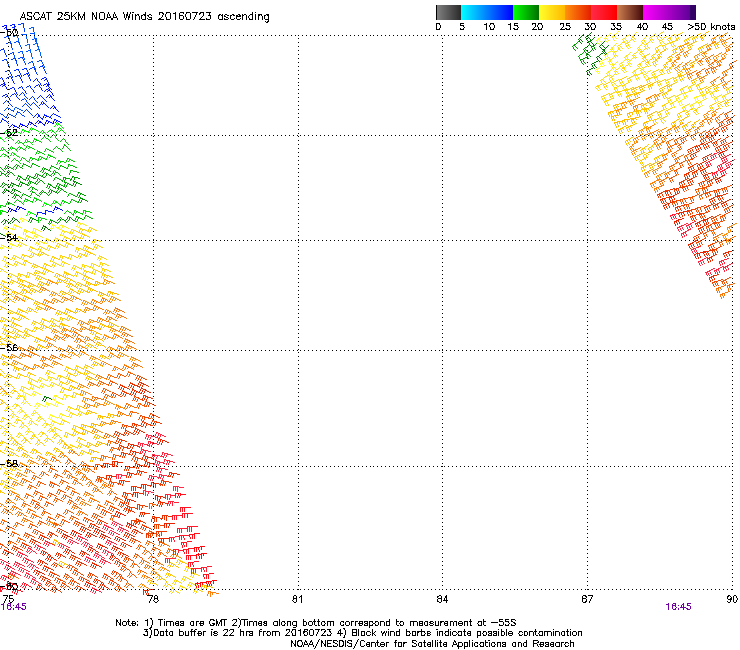Select the '-54' latitude axis label
Screen dimensions: 740x650
click(9, 238)
